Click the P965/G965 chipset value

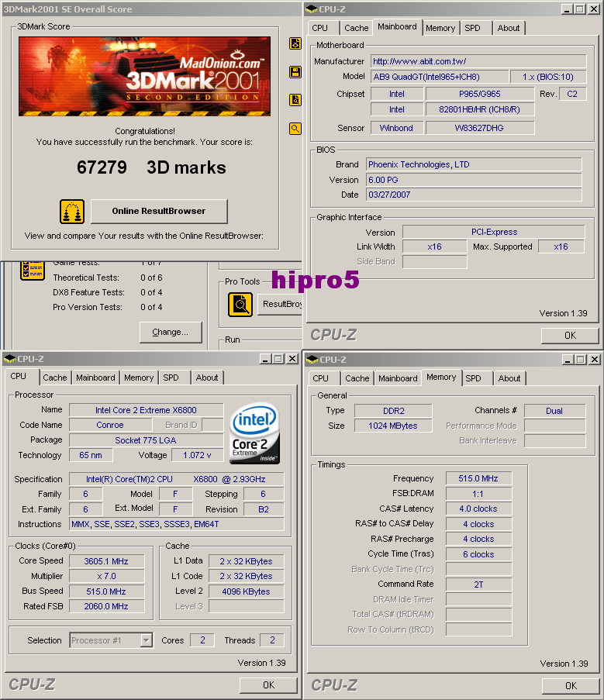point(480,94)
